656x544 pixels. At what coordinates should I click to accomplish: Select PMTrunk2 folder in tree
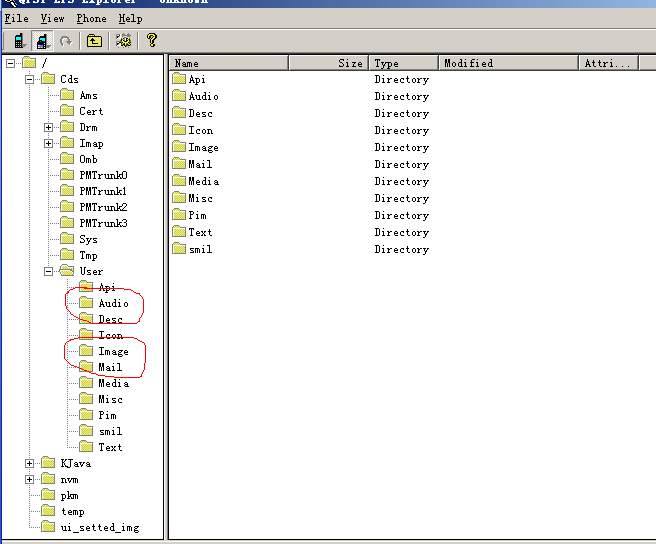[x=103, y=208]
